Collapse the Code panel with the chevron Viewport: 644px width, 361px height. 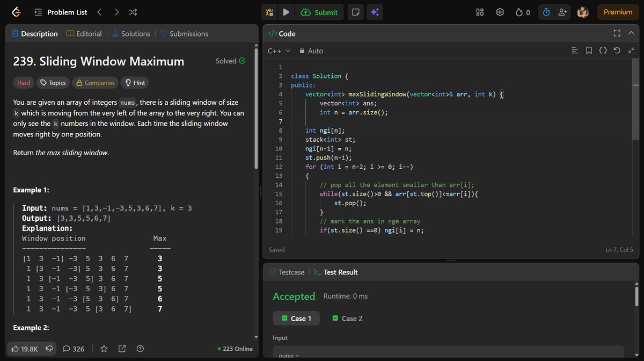pos(631,33)
